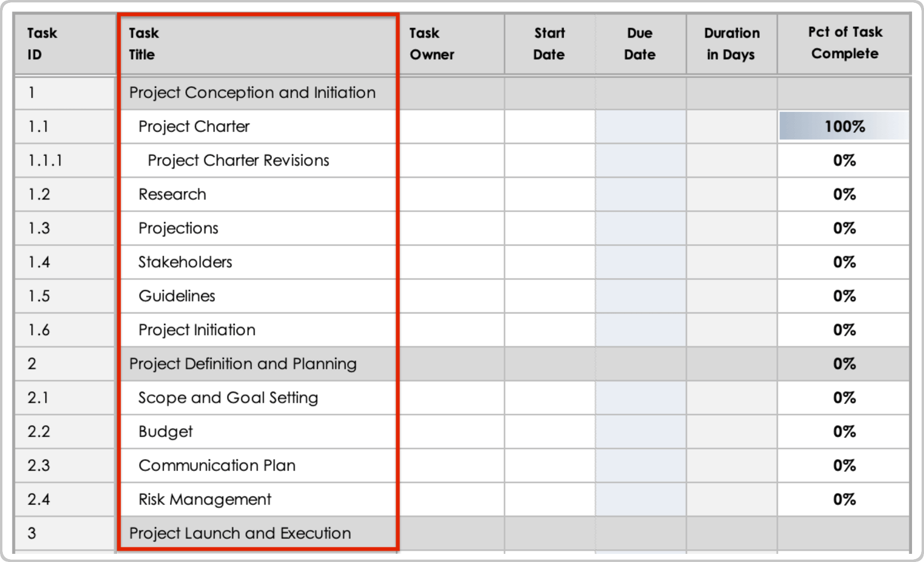Select the Project Charter task title

[x=193, y=126]
